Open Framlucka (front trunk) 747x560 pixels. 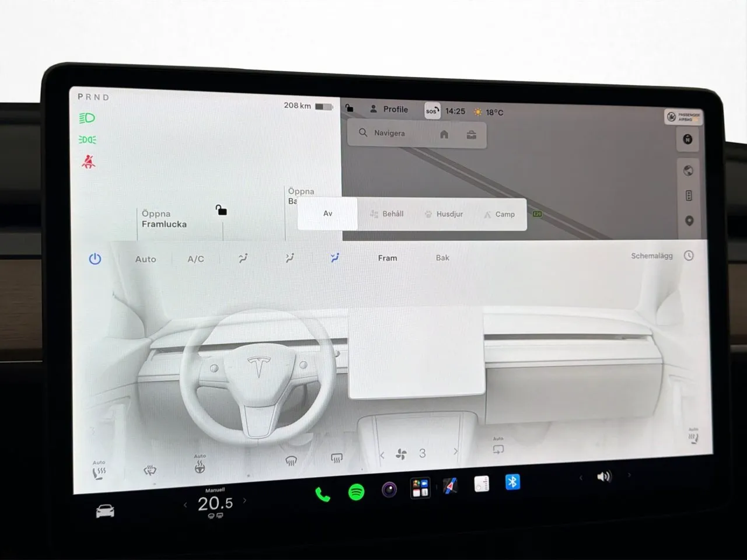coord(164,219)
